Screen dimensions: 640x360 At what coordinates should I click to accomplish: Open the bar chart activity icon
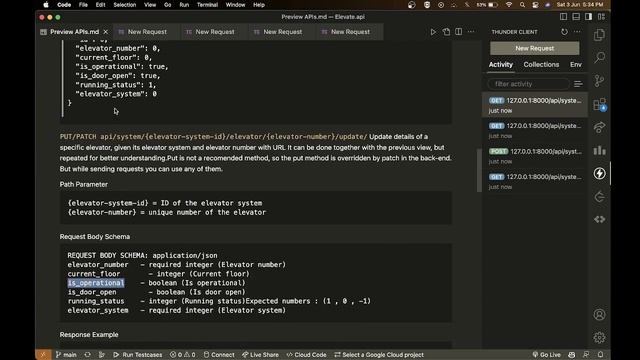pos(599,150)
